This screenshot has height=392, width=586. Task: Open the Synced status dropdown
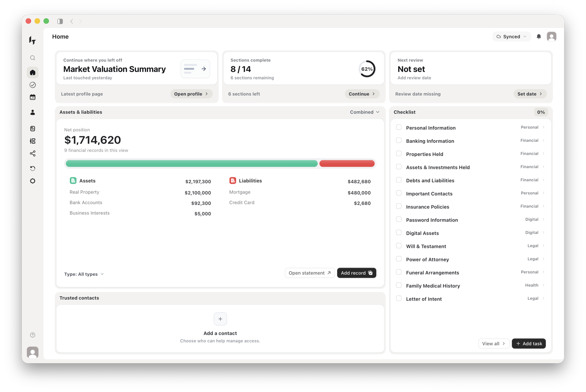click(512, 37)
